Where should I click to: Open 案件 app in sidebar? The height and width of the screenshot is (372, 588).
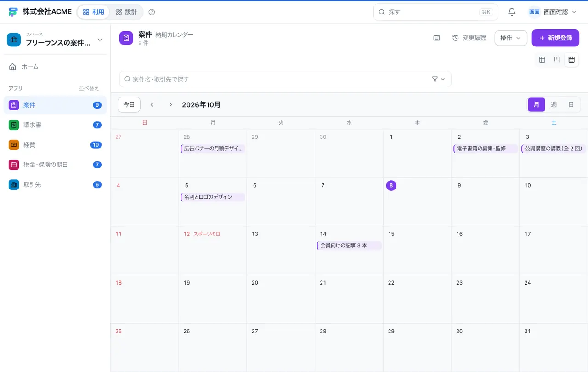pyautogui.click(x=55, y=105)
